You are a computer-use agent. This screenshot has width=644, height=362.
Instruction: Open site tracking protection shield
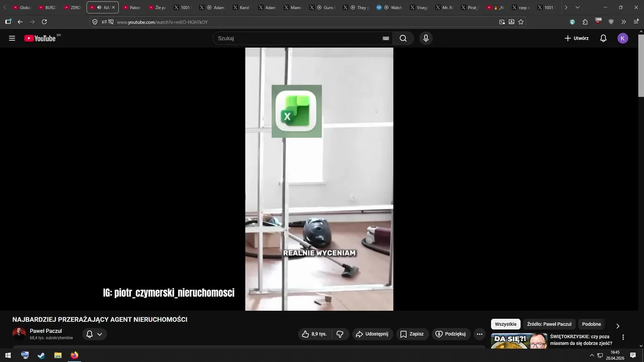click(95, 22)
